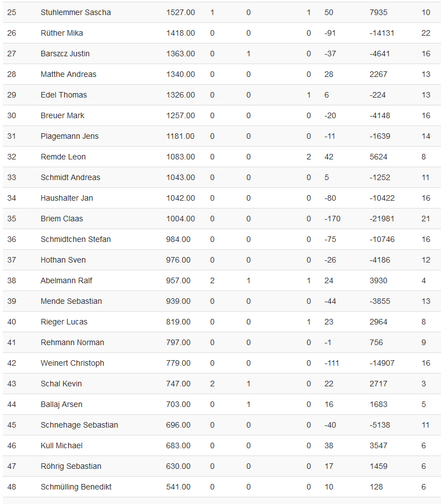
Task: Select the name Barszcz Justin
Action: [65, 54]
